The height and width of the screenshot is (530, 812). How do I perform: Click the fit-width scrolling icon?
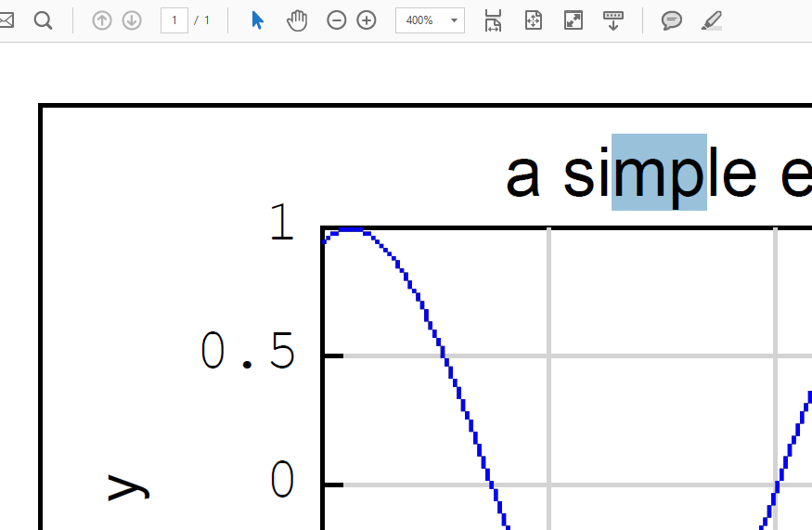(x=493, y=20)
